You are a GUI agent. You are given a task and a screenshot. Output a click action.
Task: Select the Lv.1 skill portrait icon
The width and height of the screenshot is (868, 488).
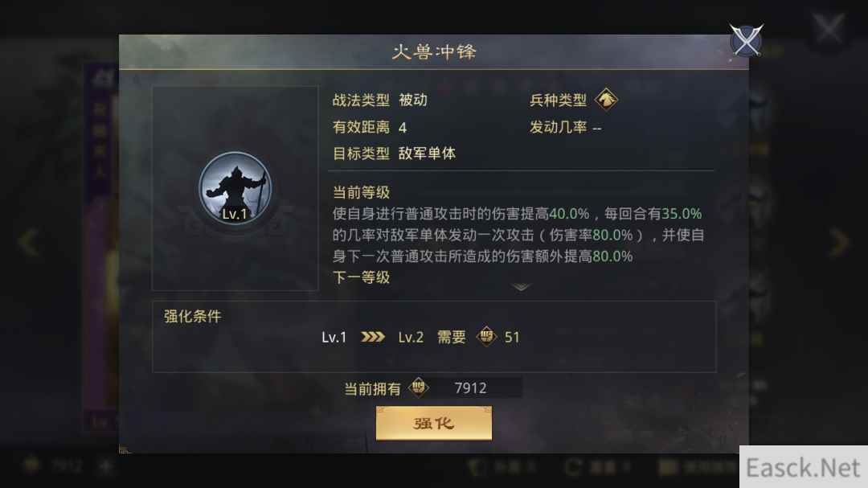[x=235, y=188]
